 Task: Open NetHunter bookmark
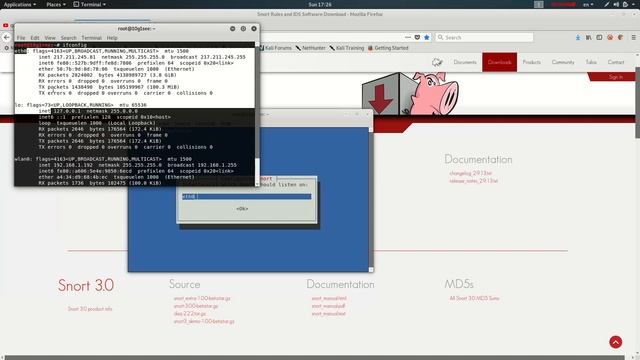pos(311,48)
